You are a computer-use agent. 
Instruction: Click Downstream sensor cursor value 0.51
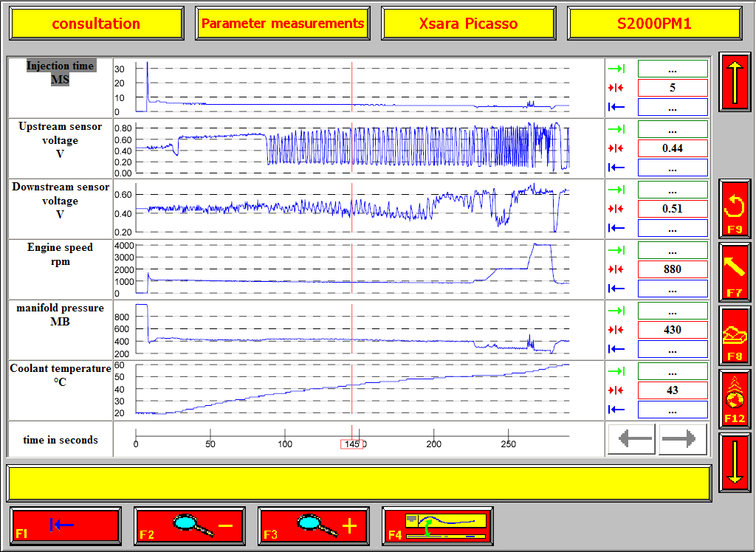(673, 209)
